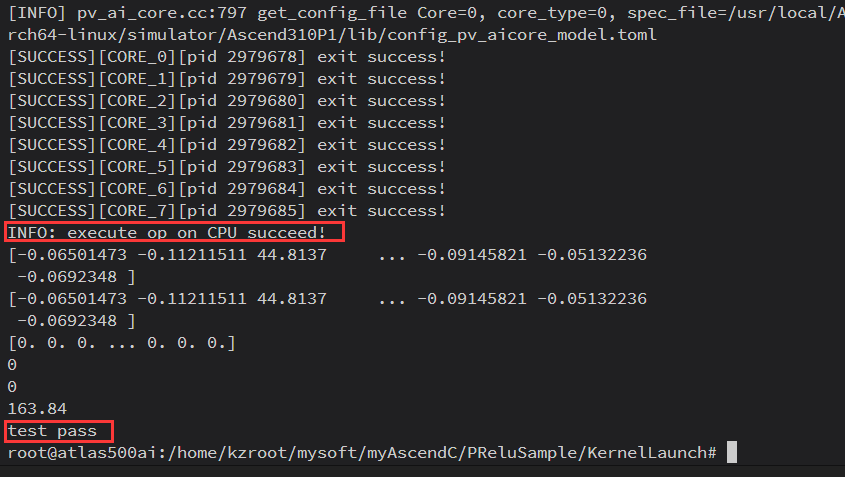
Task: Click the CORE_7 exit success line
Action: 226,211
